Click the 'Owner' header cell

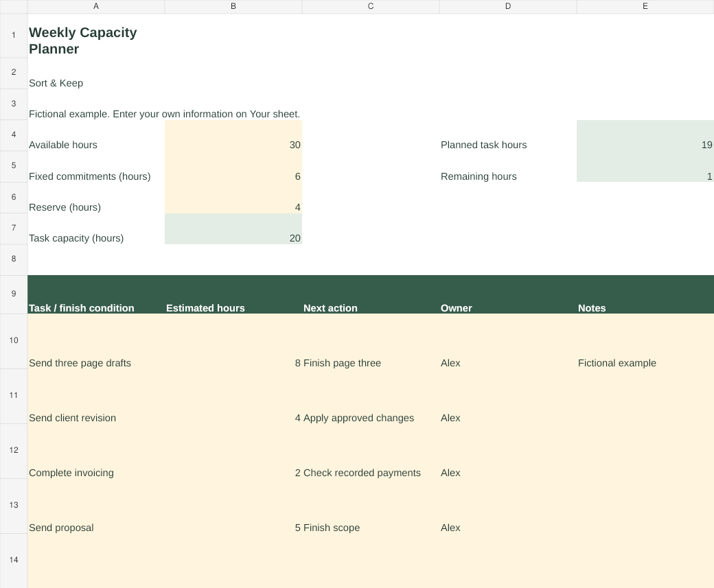(x=508, y=294)
